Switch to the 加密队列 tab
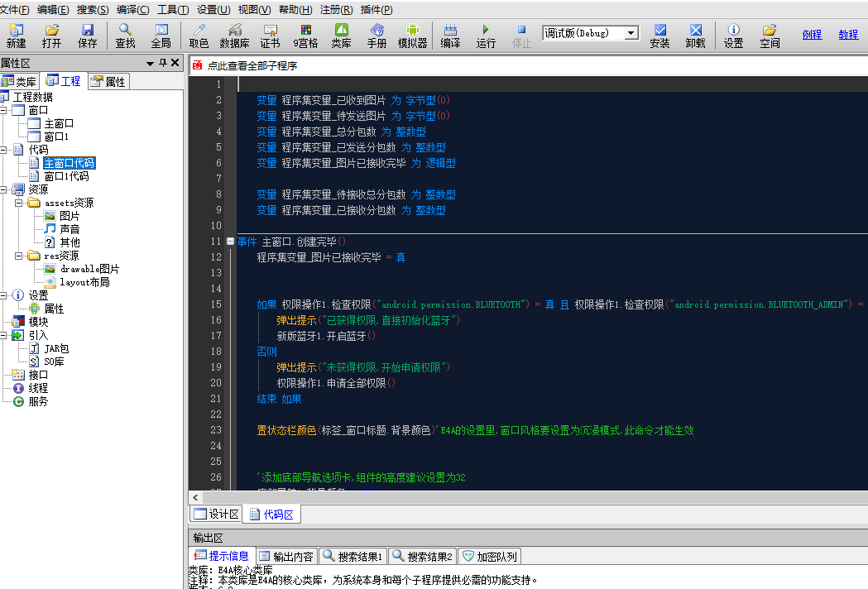Screen dimensions: 868x589 [x=490, y=557]
